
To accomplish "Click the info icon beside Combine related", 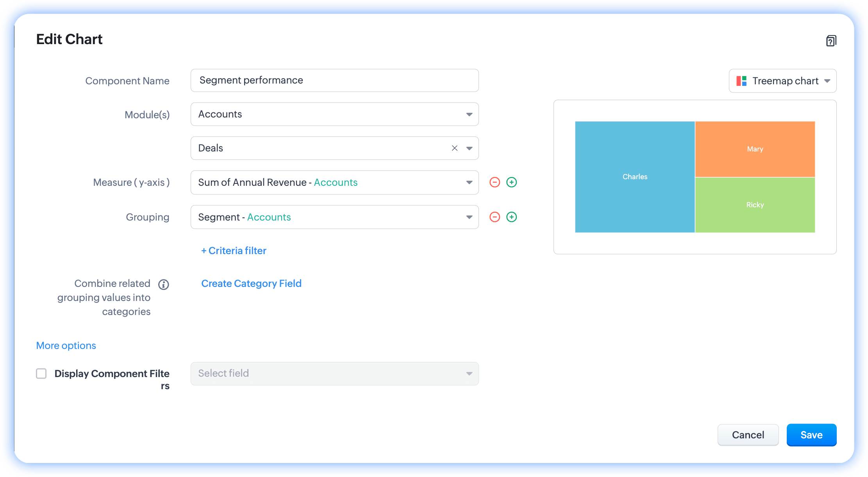I will pyautogui.click(x=163, y=285).
